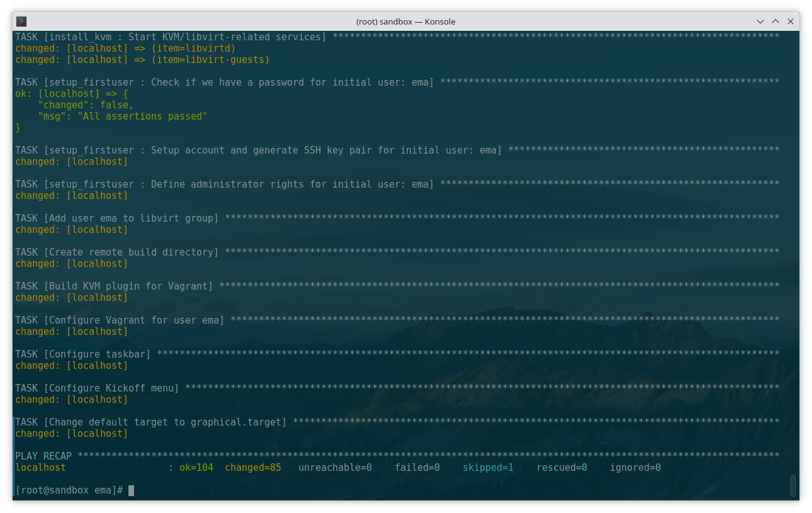
Task: Click the 'PLAY RECAP' heading line
Action: pos(397,456)
